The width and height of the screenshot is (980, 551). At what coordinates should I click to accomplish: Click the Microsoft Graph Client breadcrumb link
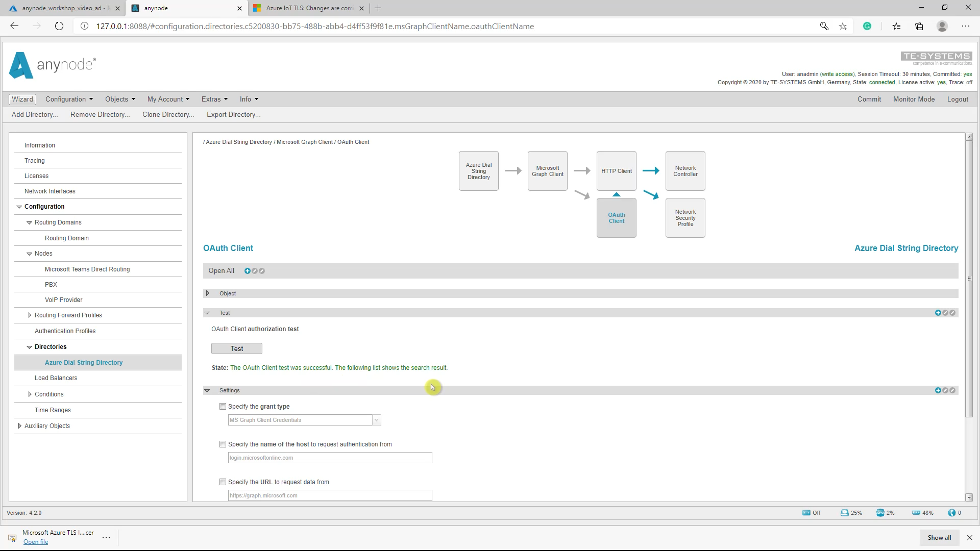[x=305, y=142]
